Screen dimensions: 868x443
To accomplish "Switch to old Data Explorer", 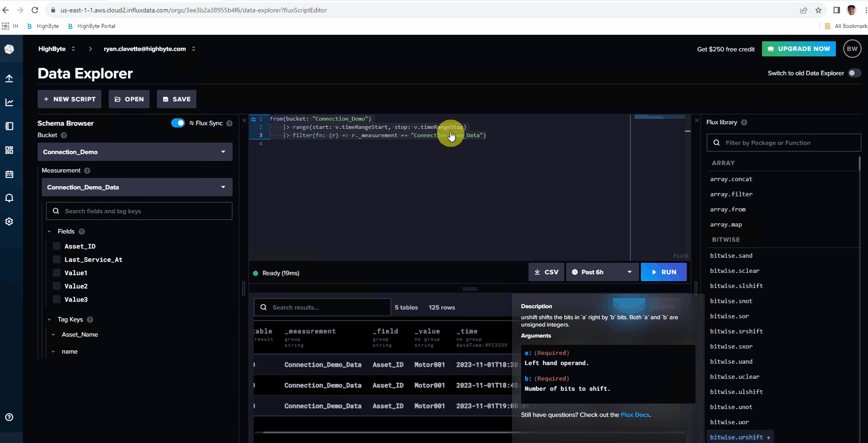I will point(855,73).
